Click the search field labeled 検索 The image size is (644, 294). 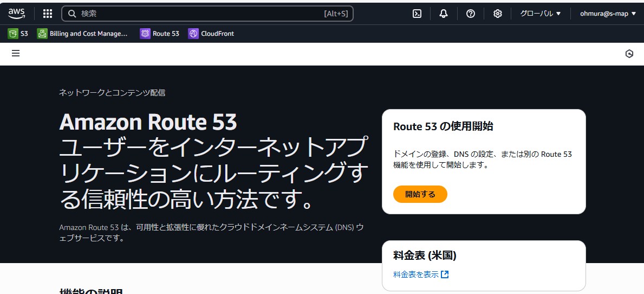point(207,14)
